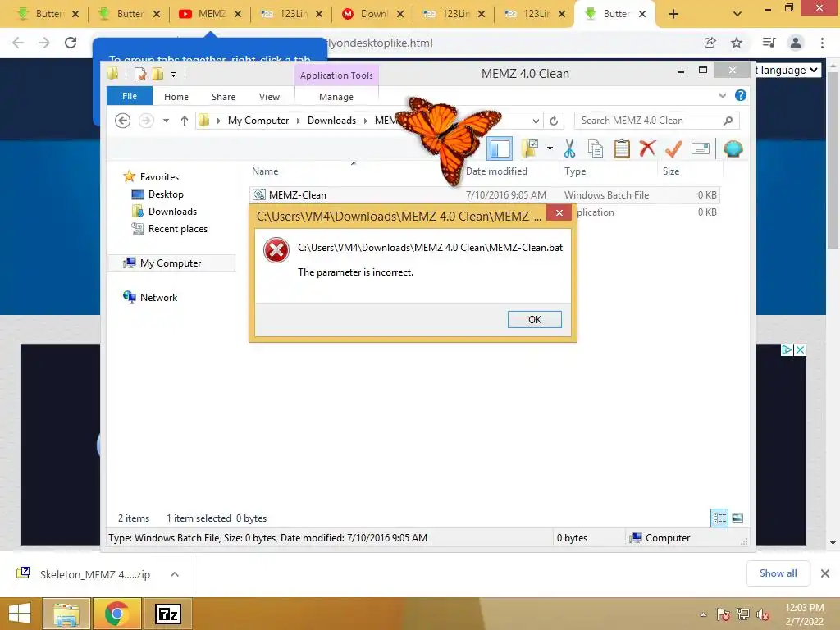Open the Home ribbon tab
Viewport: 840px width, 630px height.
pyautogui.click(x=176, y=97)
